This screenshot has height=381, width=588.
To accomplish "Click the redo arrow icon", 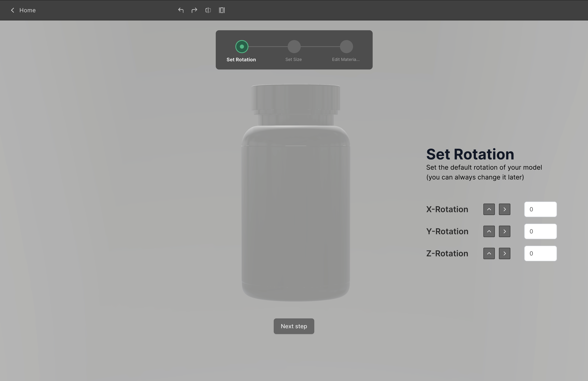I will pyautogui.click(x=195, y=10).
